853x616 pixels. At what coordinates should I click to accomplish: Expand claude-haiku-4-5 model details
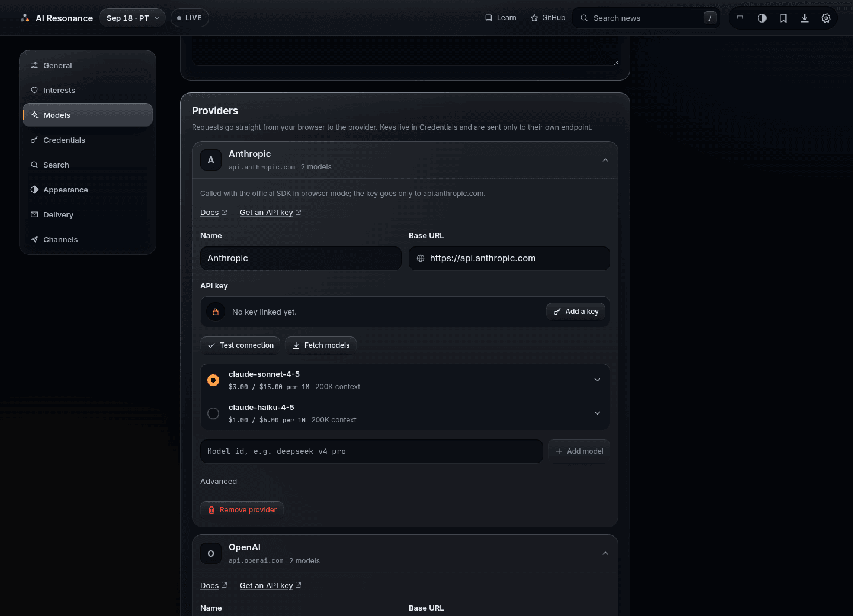point(597,413)
